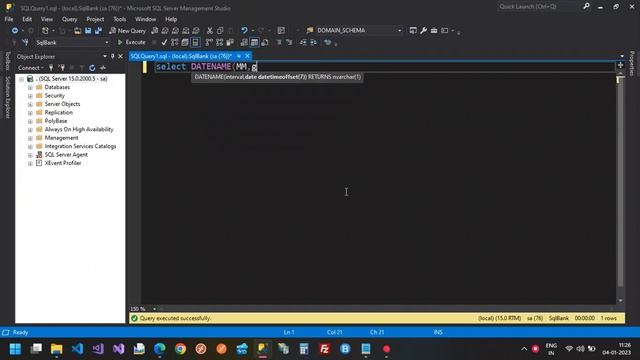Screen dimensions: 640x360
Task: Open the Project menu
Action: [95, 19]
